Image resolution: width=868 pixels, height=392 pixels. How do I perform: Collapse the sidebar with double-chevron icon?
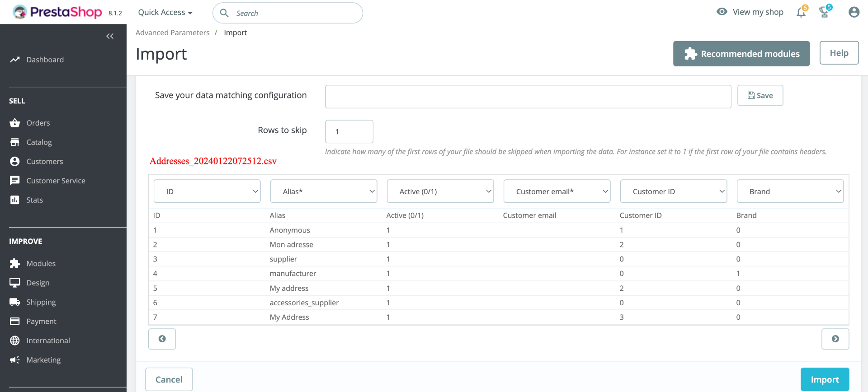110,36
